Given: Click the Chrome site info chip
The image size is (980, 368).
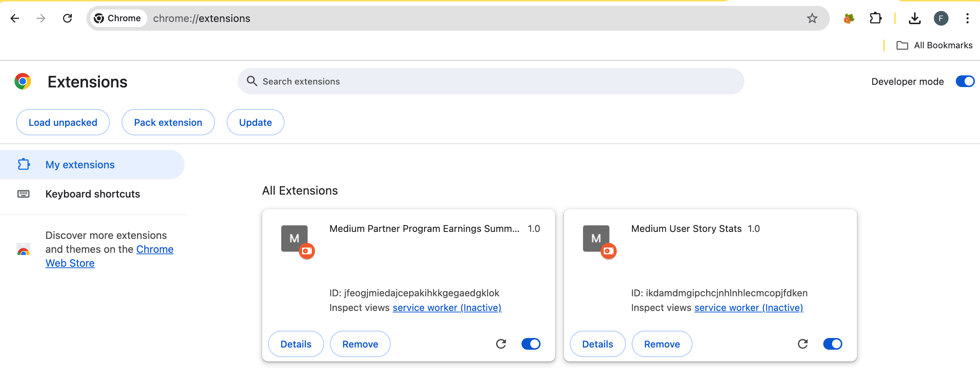Looking at the screenshot, I should click(x=118, y=18).
